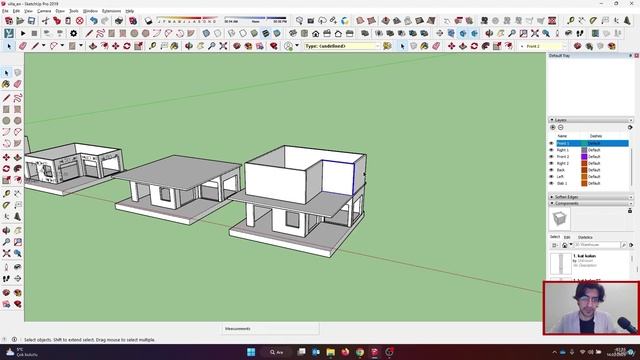Select the Move tool in left toolbar
The image size is (640, 360).
point(6,158)
